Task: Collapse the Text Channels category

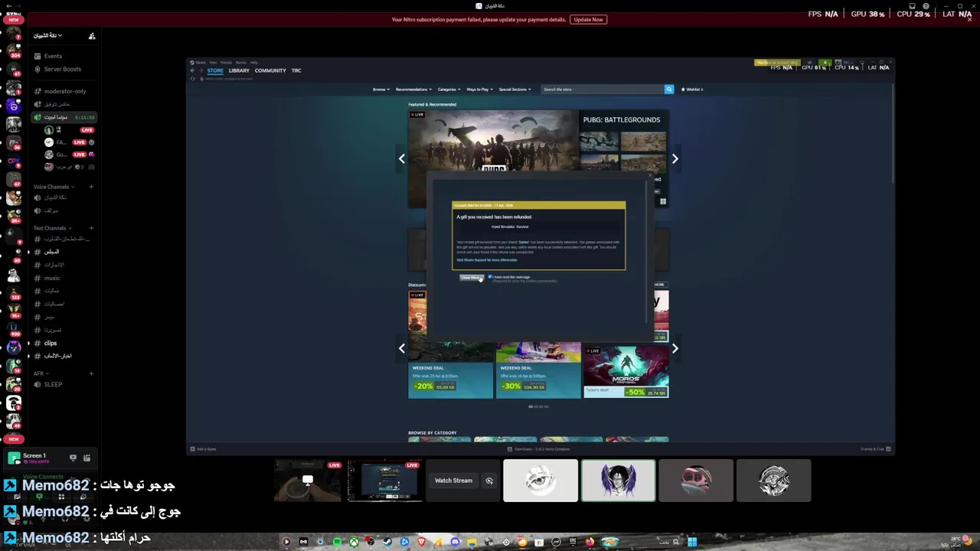Action: 52,228
